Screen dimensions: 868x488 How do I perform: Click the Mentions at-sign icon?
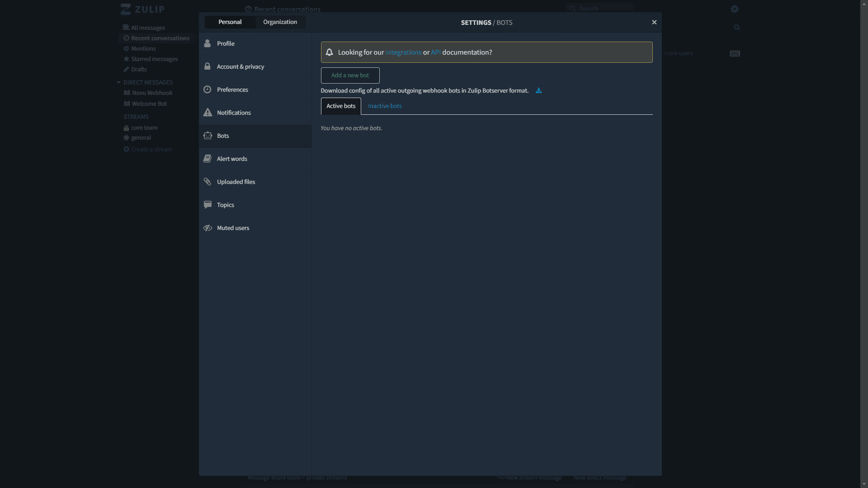click(x=126, y=48)
